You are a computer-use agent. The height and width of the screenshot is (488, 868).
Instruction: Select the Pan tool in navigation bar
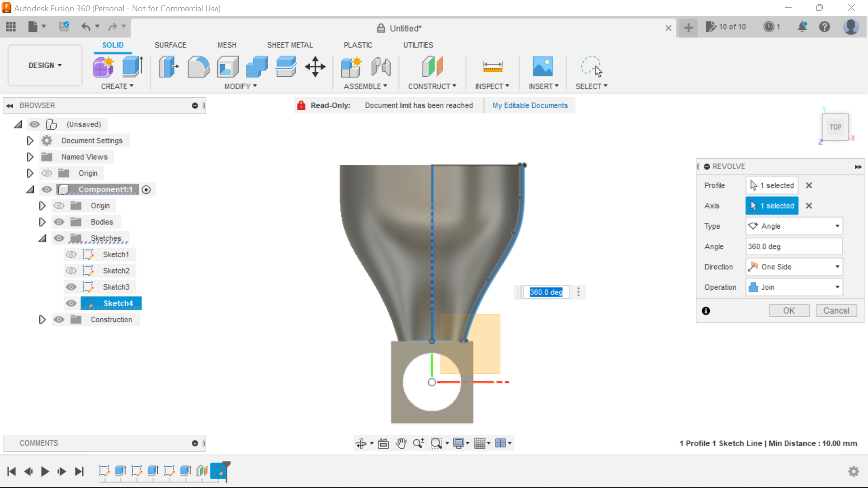[401, 443]
